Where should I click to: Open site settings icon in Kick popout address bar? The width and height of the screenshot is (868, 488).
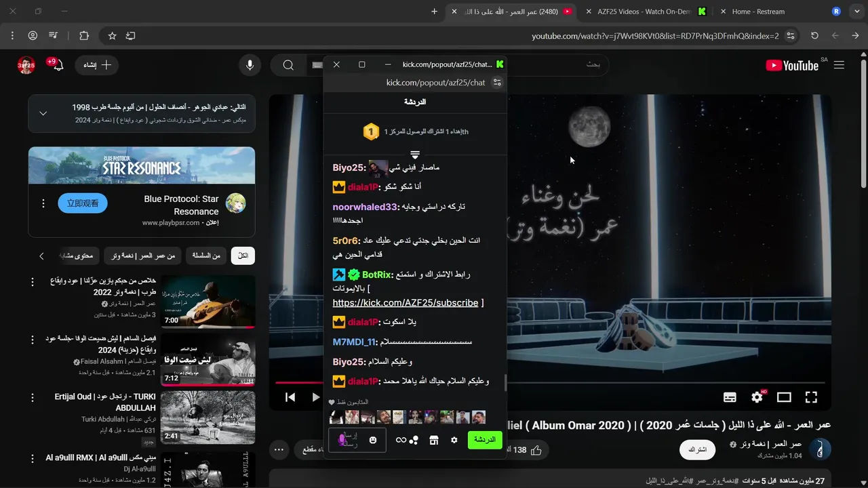click(497, 82)
